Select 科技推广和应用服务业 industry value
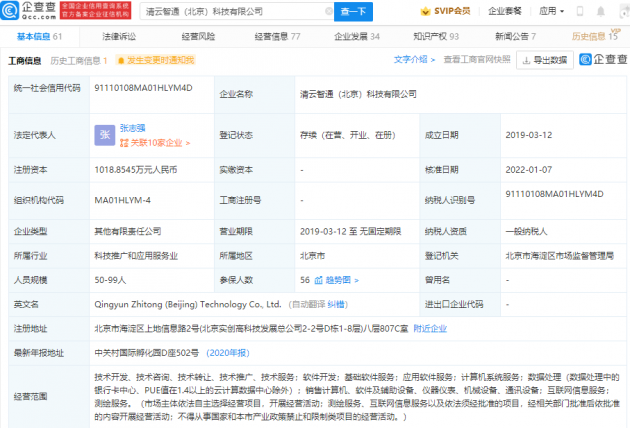Viewport: 630px width, 428px height. point(136,256)
